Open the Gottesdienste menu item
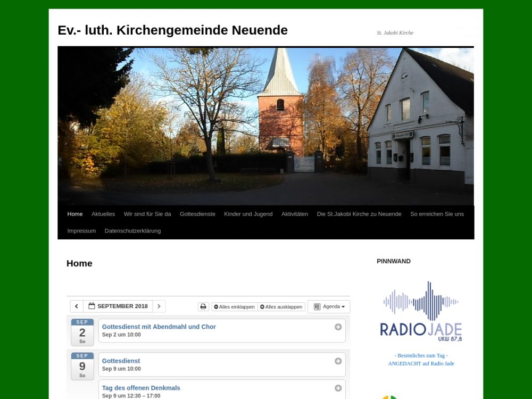The height and width of the screenshot is (399, 532). [197, 214]
